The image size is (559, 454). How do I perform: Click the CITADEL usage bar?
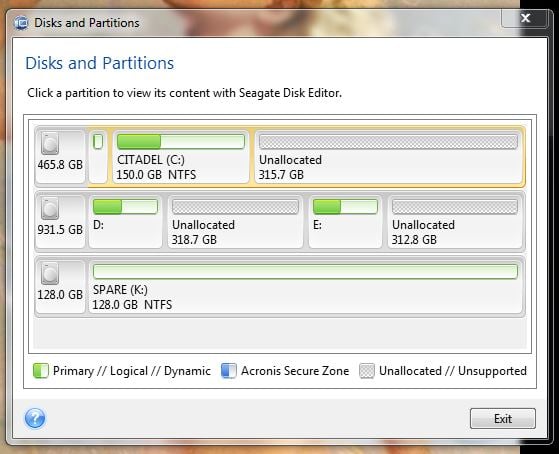[x=181, y=142]
